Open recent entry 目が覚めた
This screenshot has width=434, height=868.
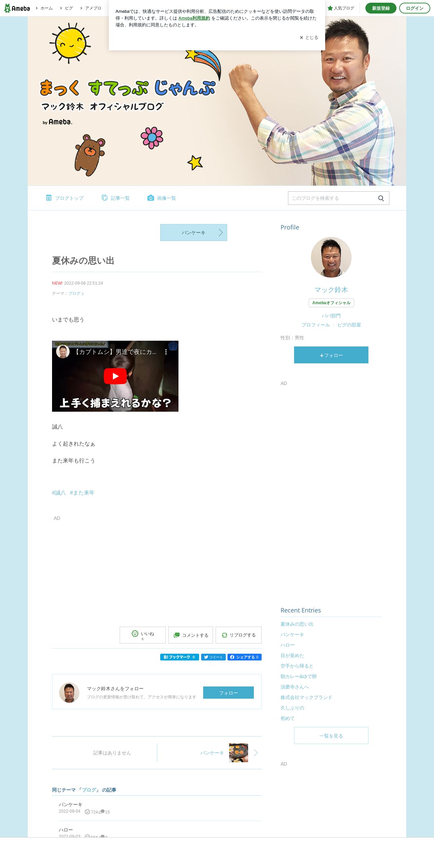point(292,655)
